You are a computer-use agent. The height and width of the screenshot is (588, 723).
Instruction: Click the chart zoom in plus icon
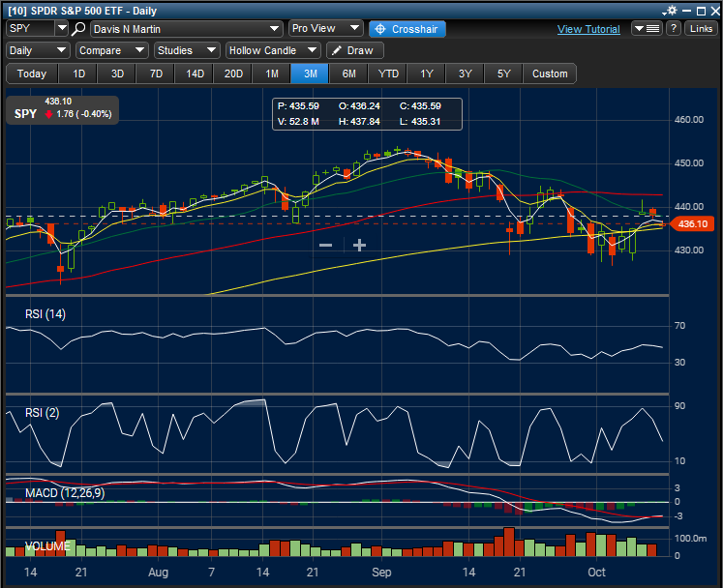pyautogui.click(x=359, y=245)
